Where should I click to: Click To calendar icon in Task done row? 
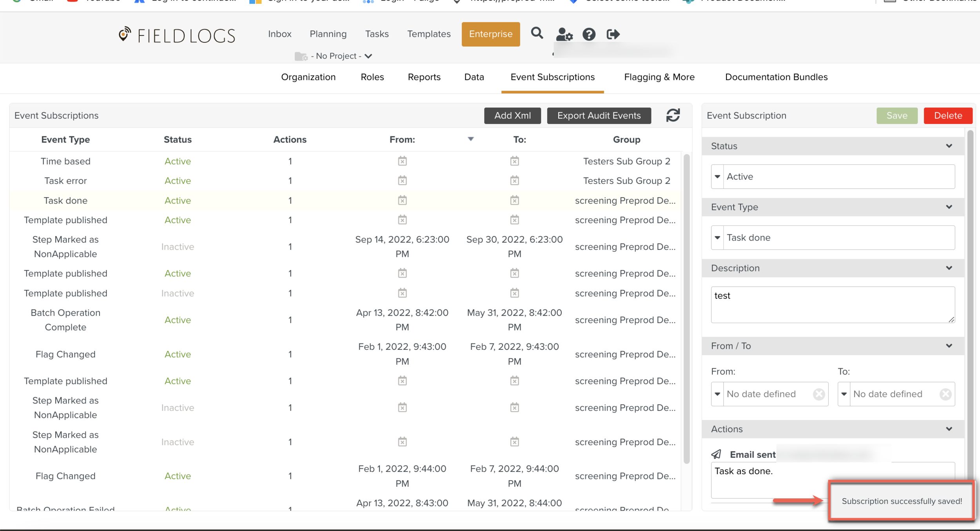pyautogui.click(x=514, y=200)
